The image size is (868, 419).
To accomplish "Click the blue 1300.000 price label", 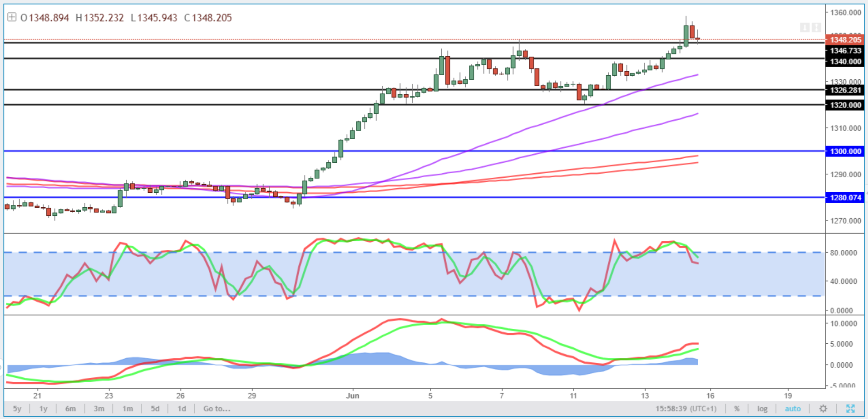I will 845,151.
